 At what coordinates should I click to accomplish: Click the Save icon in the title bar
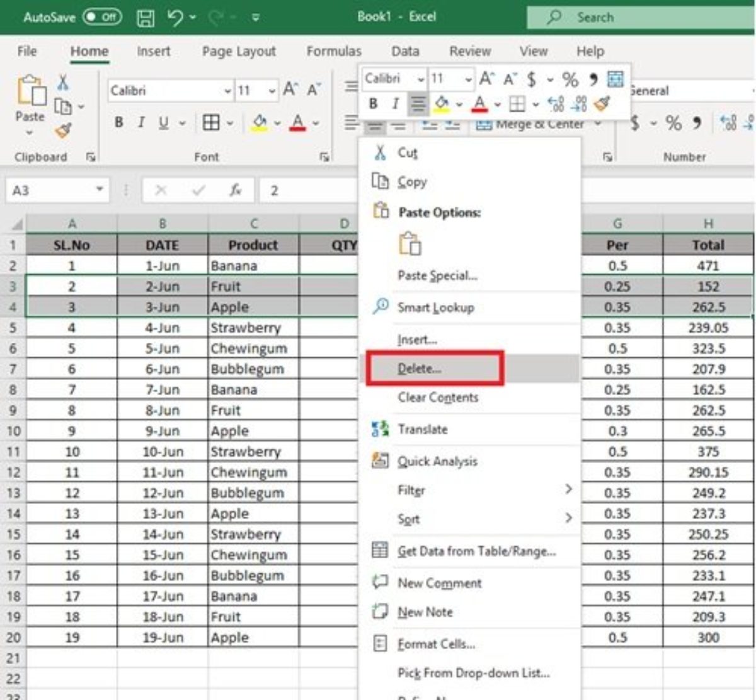point(146,18)
